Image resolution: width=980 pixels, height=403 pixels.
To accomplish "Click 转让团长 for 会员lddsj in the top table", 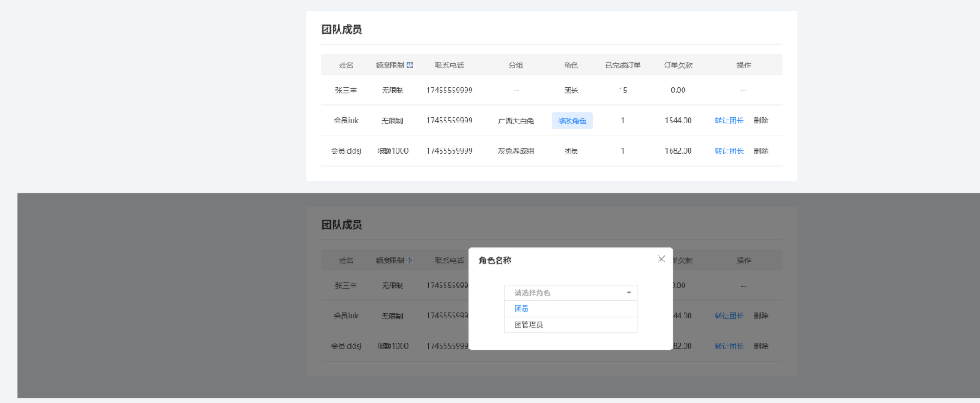I will point(729,151).
